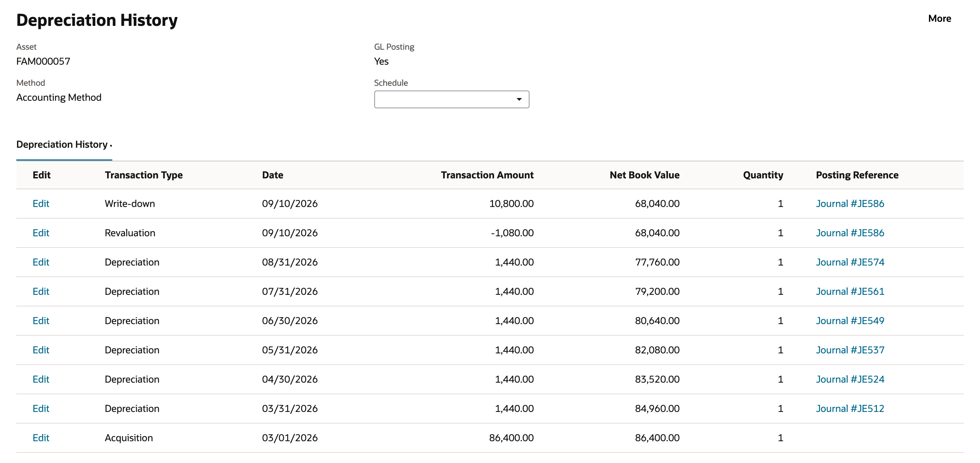Image resolution: width=980 pixels, height=463 pixels.
Task: Edit the 04/30/2026 Depreciation row
Action: coord(41,380)
